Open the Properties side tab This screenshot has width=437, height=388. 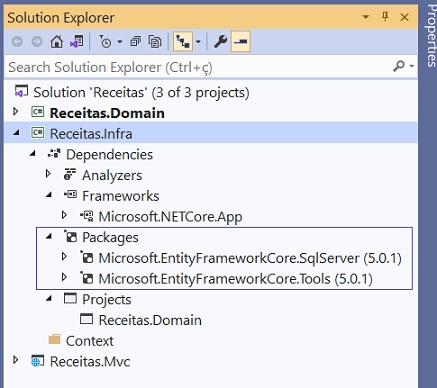click(431, 35)
